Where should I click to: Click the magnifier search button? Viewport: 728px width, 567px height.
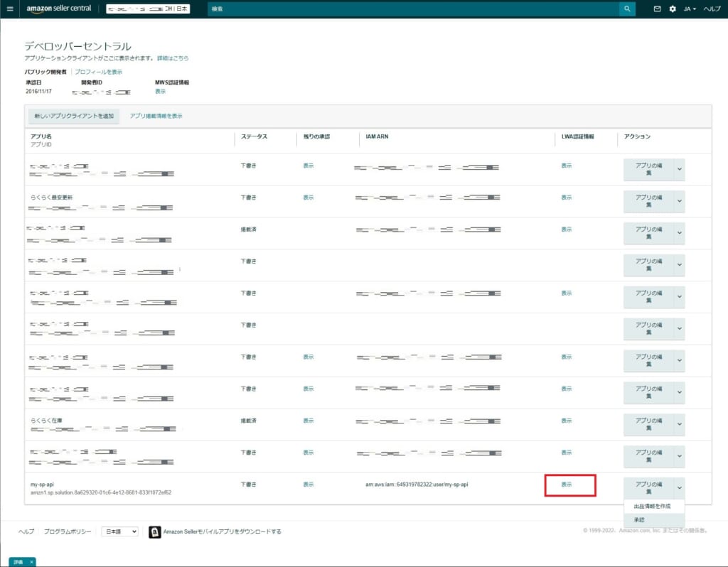[x=627, y=9]
